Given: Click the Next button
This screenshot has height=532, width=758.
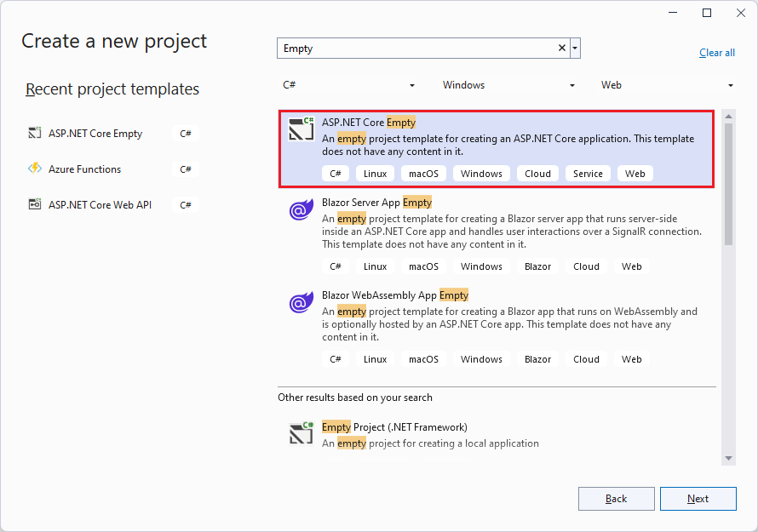Looking at the screenshot, I should click(x=698, y=499).
